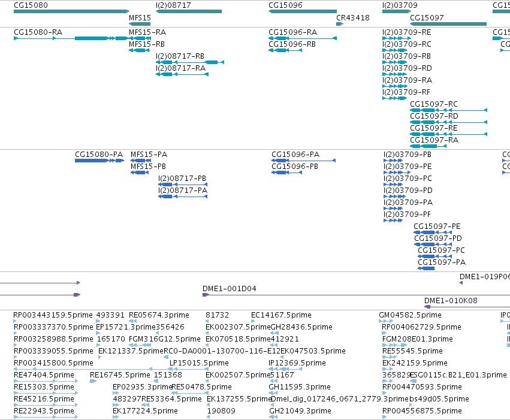Select the FGM208E01.3prime EST label
510x420 pixels.
[x=417, y=339]
